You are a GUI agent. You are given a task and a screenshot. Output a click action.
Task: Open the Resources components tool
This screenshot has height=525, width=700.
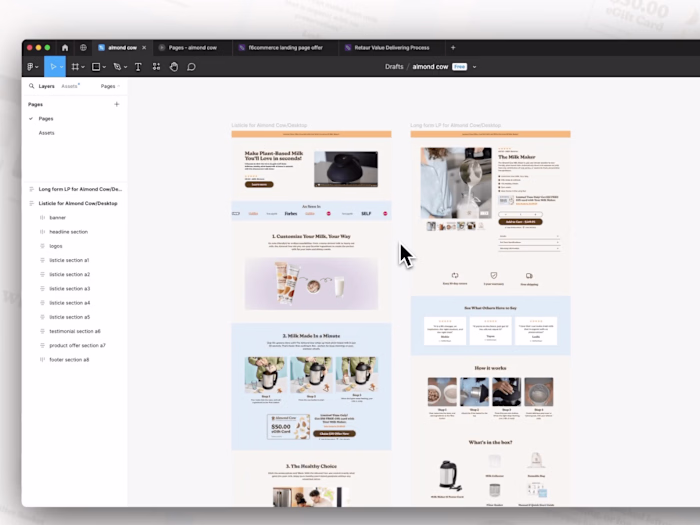point(156,67)
